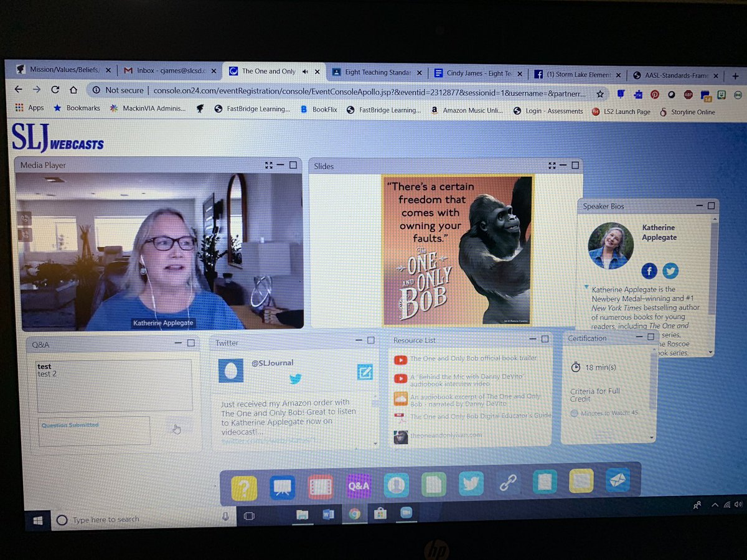Open the Login - Assessments bookmark

pyautogui.click(x=548, y=111)
